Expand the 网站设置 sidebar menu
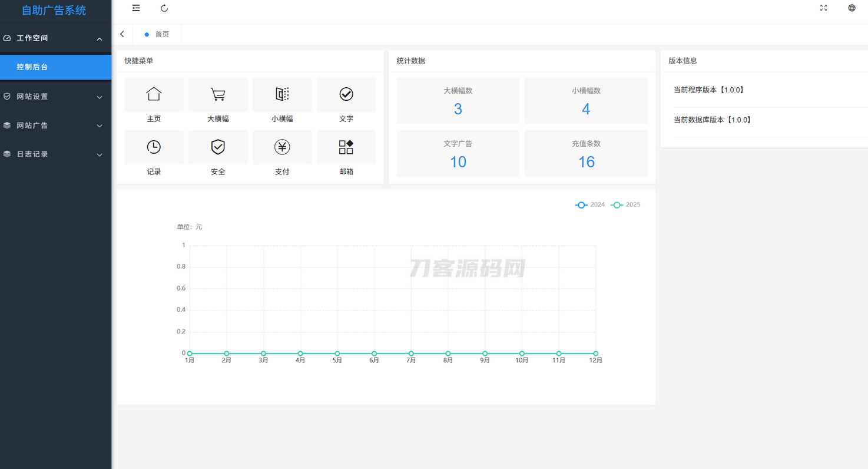This screenshot has width=868, height=469. pos(55,97)
